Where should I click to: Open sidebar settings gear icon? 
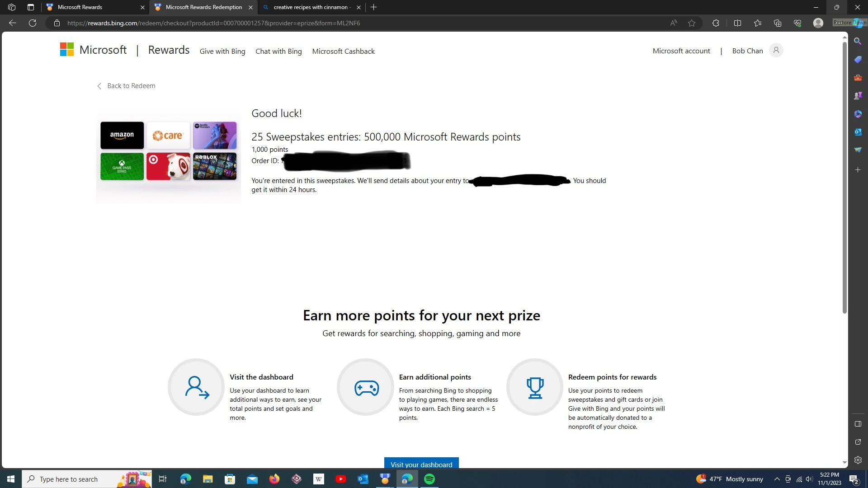tap(858, 460)
